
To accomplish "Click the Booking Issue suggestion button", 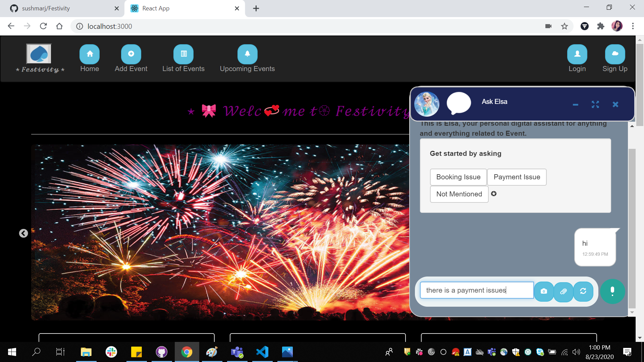I will (458, 177).
